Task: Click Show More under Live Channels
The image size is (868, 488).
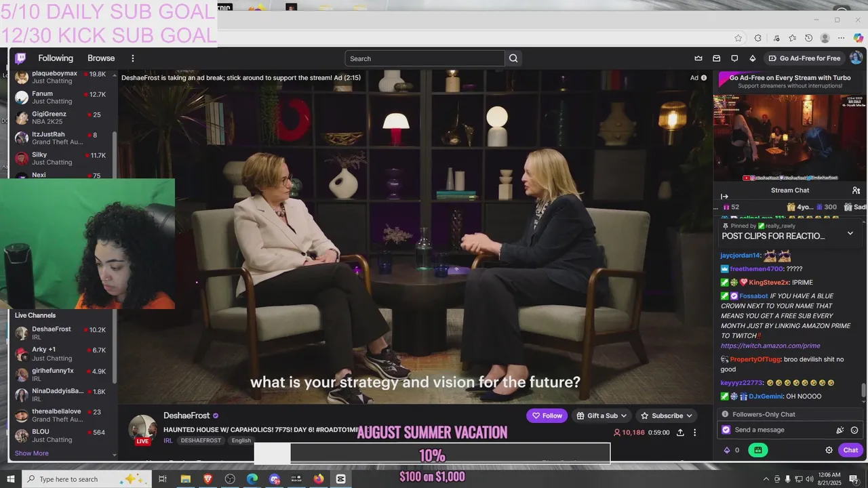Action: pyautogui.click(x=32, y=453)
